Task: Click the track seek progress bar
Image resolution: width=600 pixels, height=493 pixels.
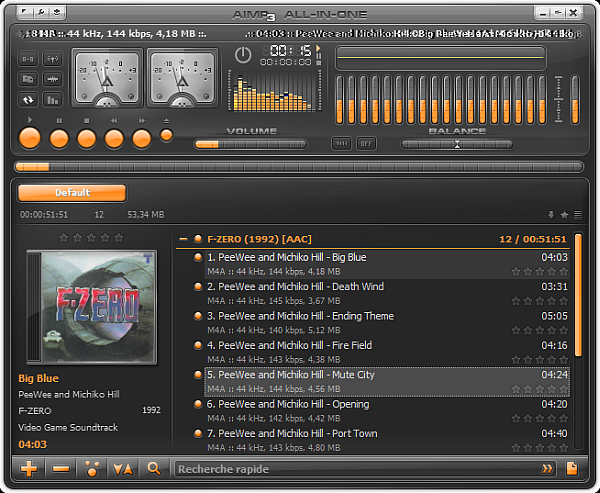Action: pyautogui.click(x=299, y=167)
